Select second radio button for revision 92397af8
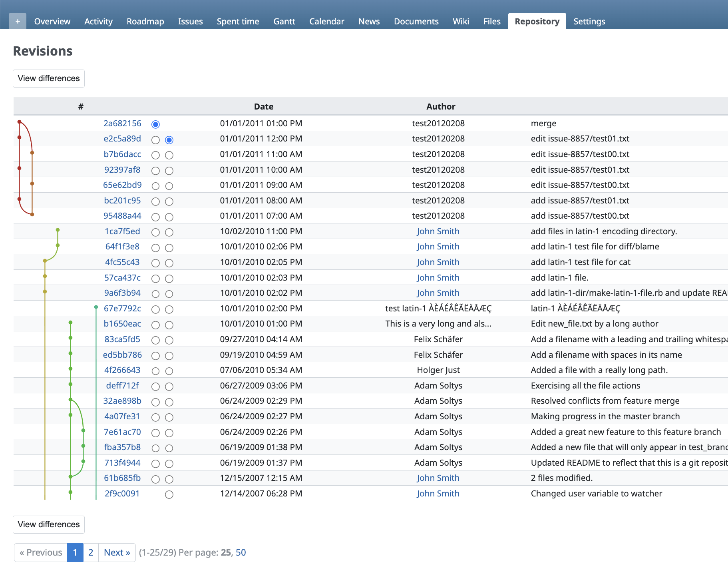 click(x=169, y=171)
